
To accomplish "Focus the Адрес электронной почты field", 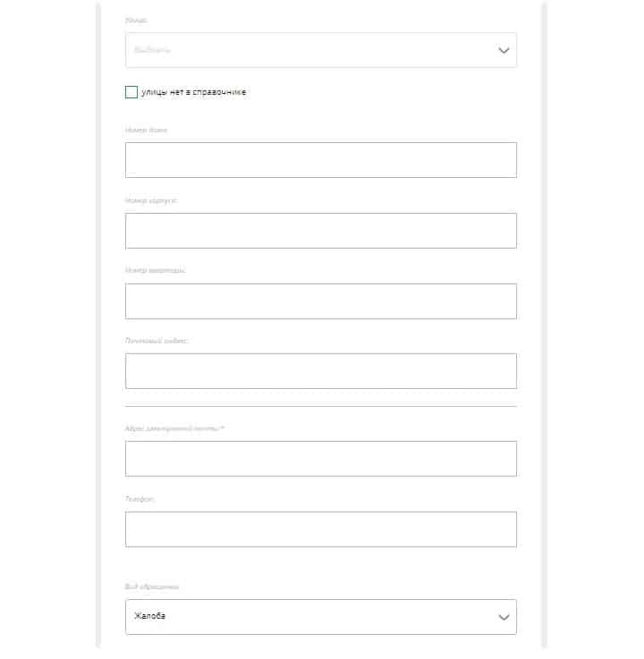I will 320,459.
